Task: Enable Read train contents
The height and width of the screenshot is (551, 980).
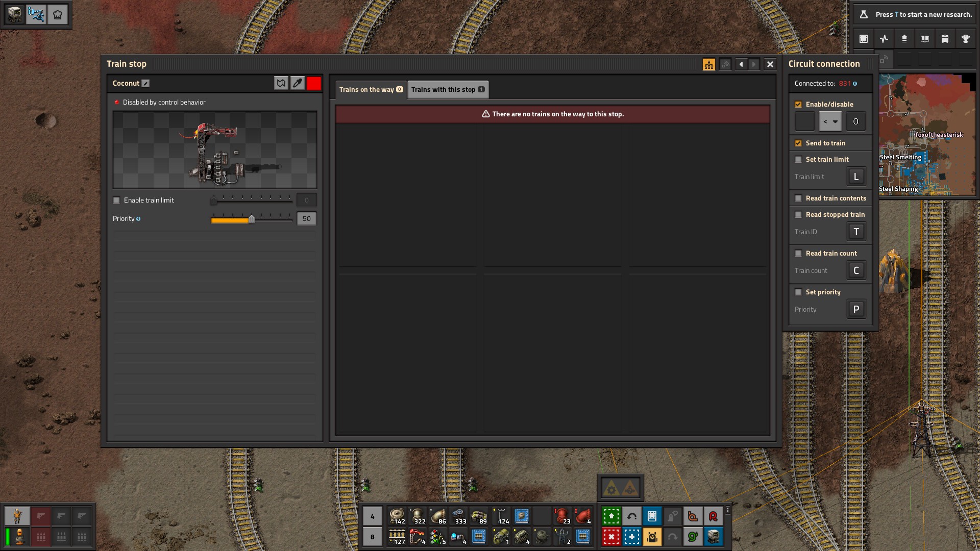Action: click(x=798, y=198)
